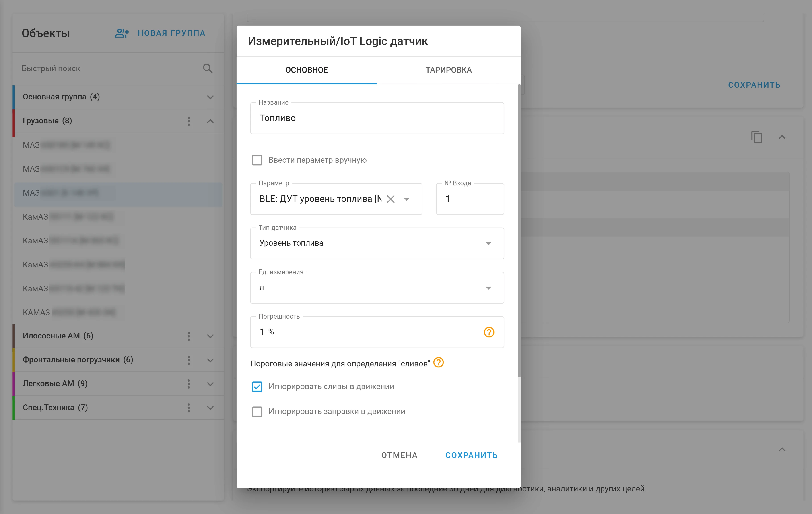Click into the Название input field
This screenshot has height=514, width=812.
coord(377,118)
